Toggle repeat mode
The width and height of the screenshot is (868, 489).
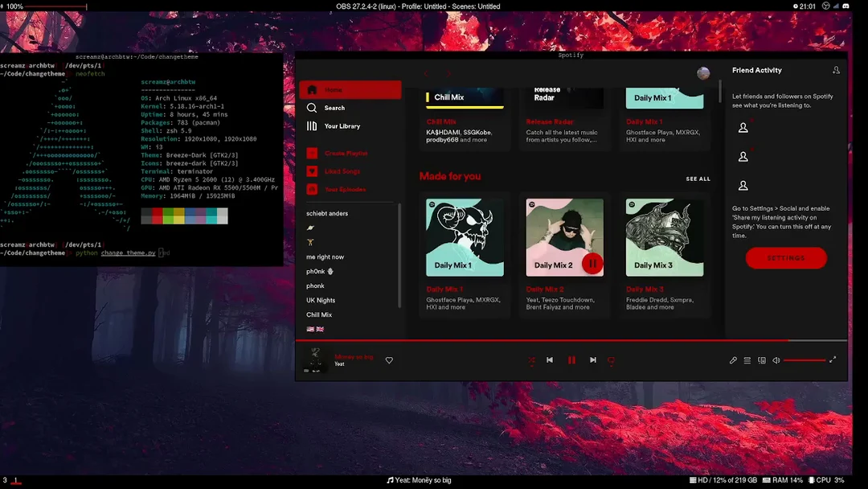pos(611,360)
